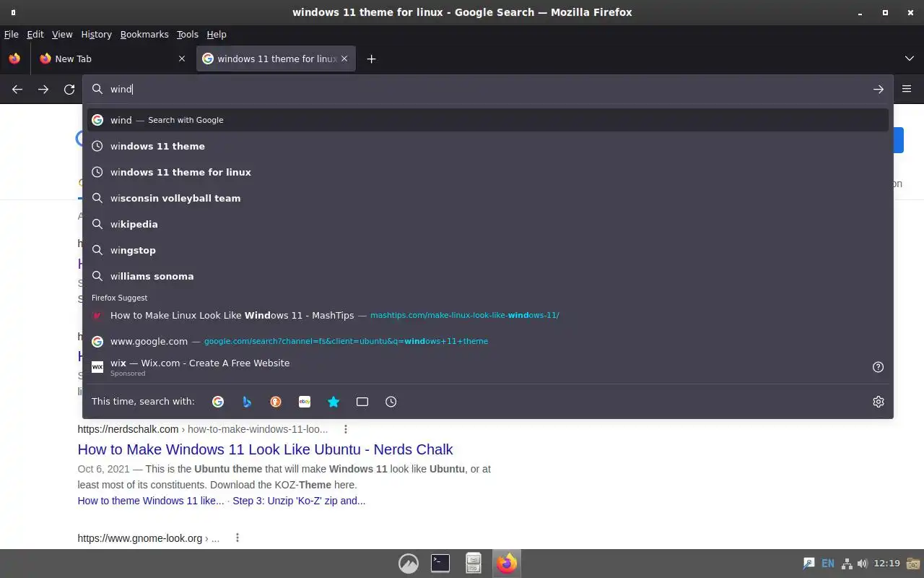This screenshot has height=578, width=924.
Task: Pick 'wisconsin volleyball team' suggestion
Action: click(487, 198)
